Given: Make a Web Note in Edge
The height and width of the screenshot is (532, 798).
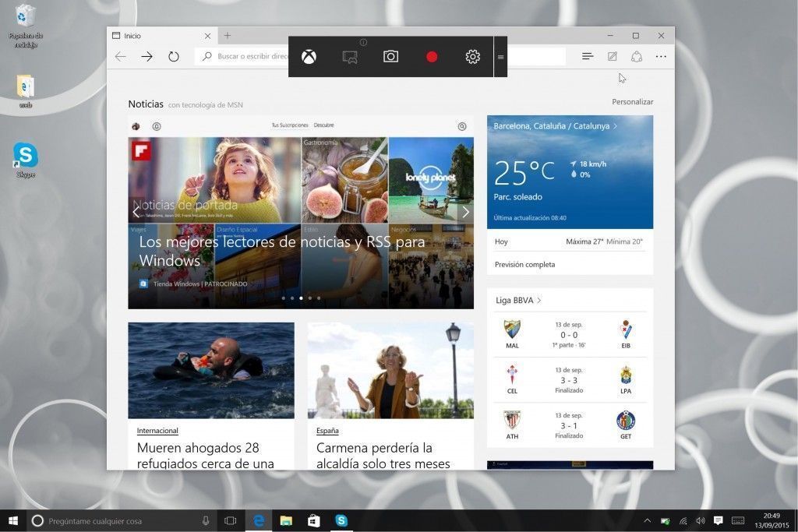Looking at the screenshot, I should (613, 56).
